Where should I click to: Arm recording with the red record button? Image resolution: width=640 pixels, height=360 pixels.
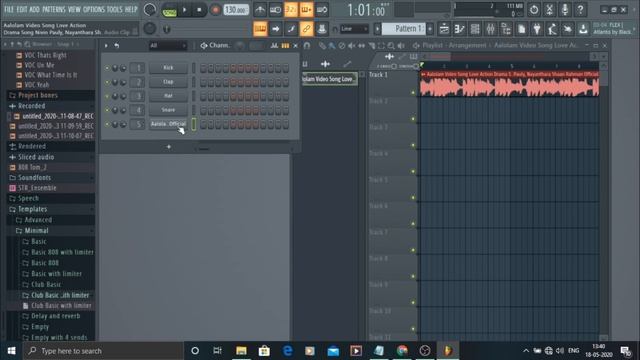click(215, 10)
